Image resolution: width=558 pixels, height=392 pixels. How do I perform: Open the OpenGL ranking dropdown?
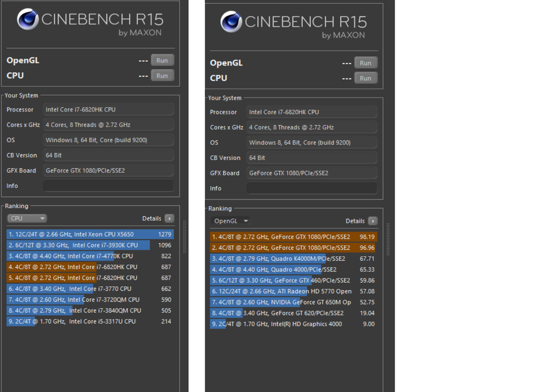coord(230,221)
